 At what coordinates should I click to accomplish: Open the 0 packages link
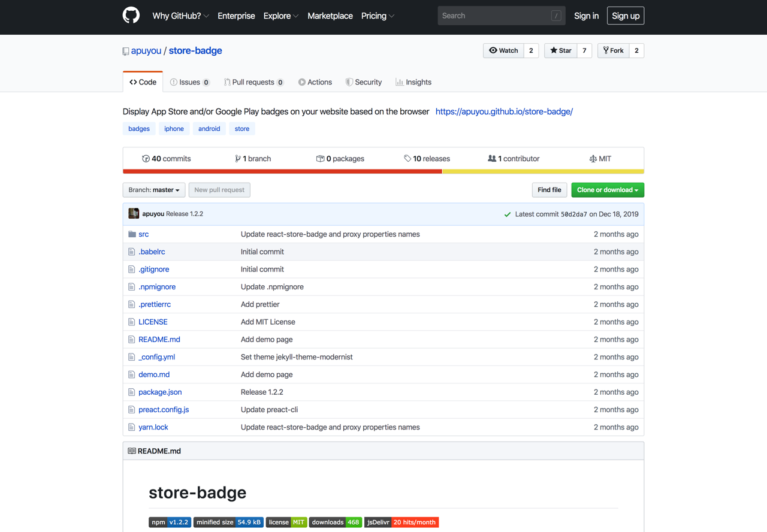[x=340, y=159]
